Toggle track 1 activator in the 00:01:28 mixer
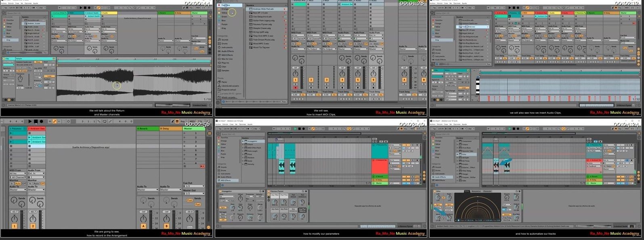 click(x=296, y=80)
